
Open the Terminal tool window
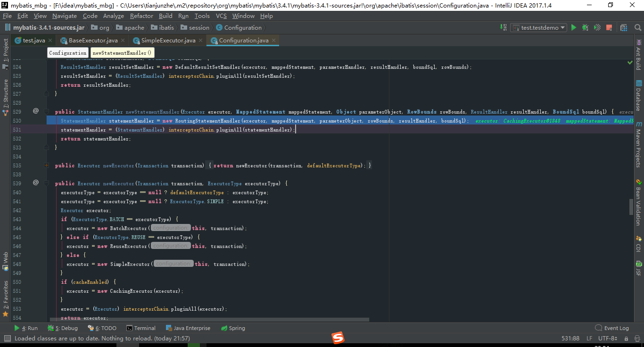[x=140, y=328]
